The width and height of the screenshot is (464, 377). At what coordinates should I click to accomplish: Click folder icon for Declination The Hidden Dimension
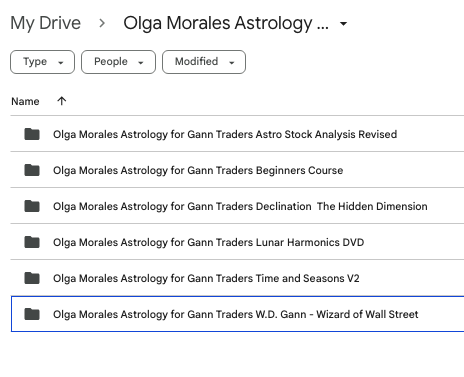[x=32, y=206]
